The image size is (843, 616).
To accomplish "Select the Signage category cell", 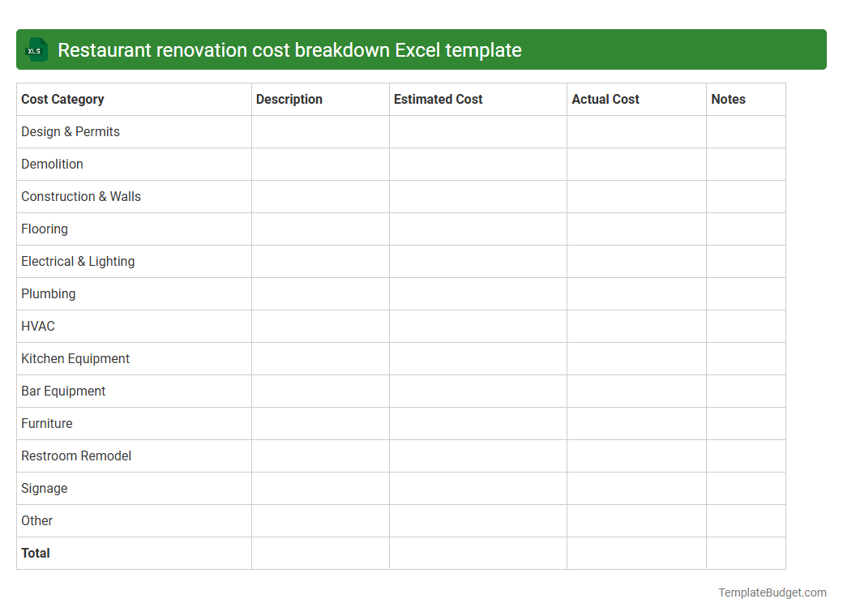I will (44, 488).
